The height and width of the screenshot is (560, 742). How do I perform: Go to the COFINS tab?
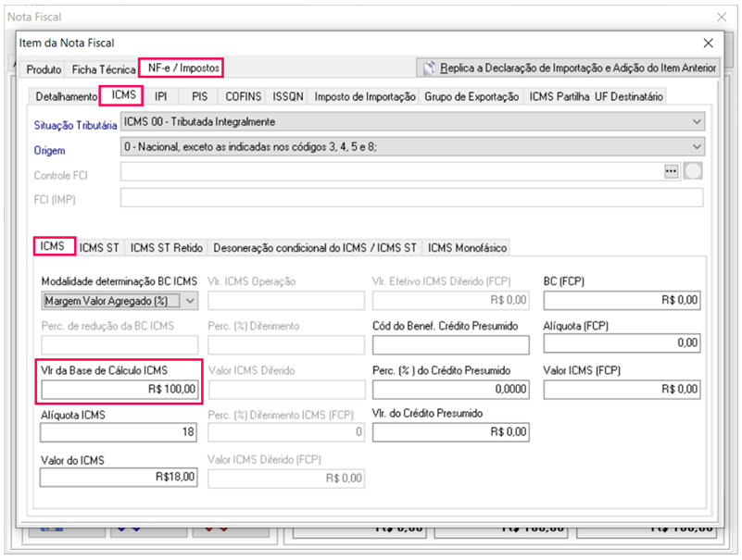245,96
